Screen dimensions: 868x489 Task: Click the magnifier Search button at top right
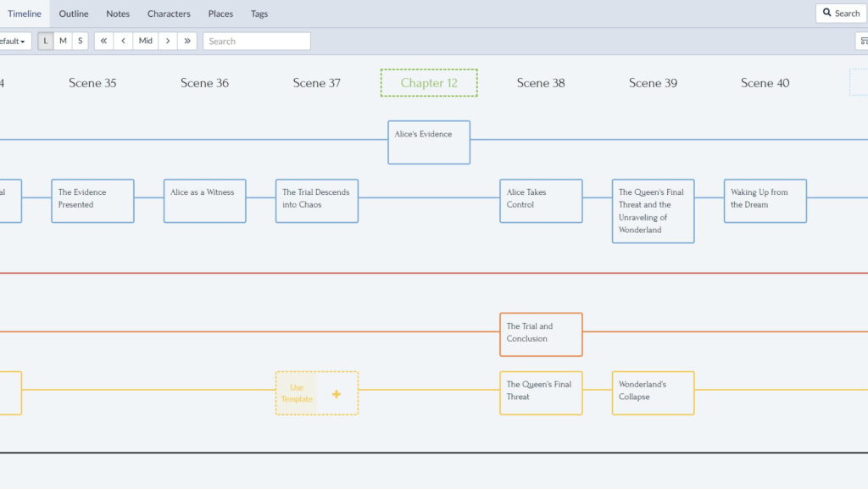point(841,14)
